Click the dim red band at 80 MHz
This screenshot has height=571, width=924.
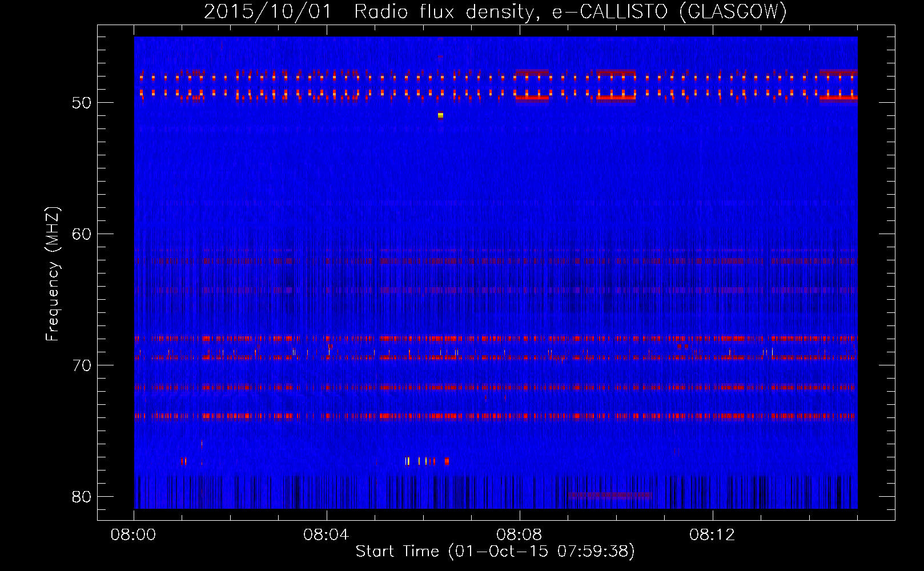coord(610,495)
